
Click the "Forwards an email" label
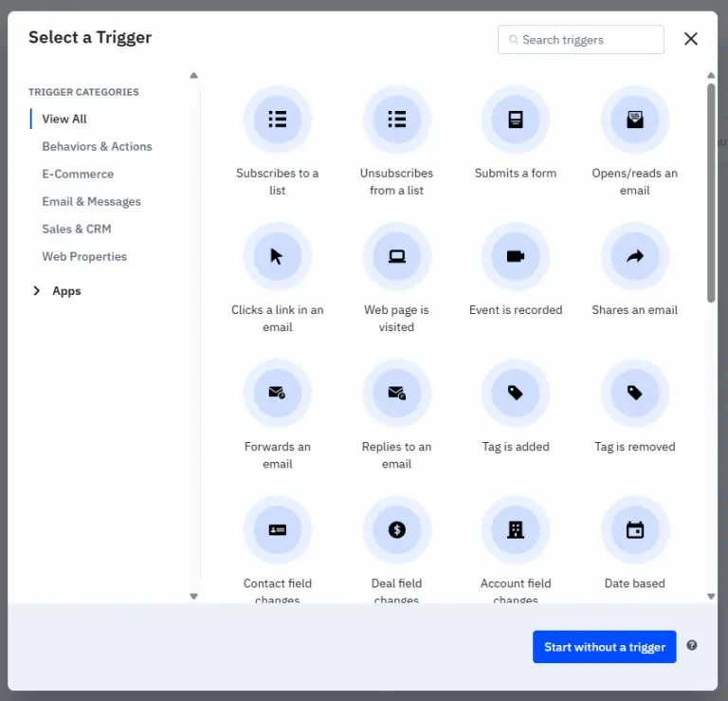tap(277, 455)
